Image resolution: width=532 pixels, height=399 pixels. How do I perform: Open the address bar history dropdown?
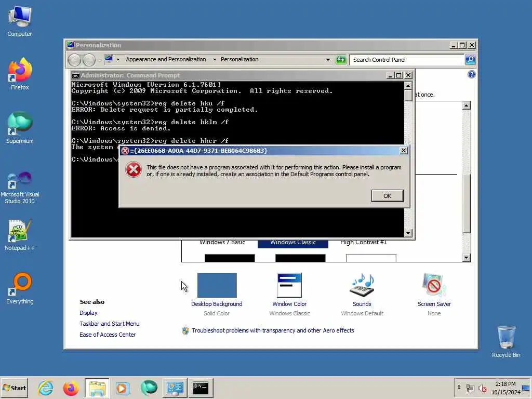(328, 60)
